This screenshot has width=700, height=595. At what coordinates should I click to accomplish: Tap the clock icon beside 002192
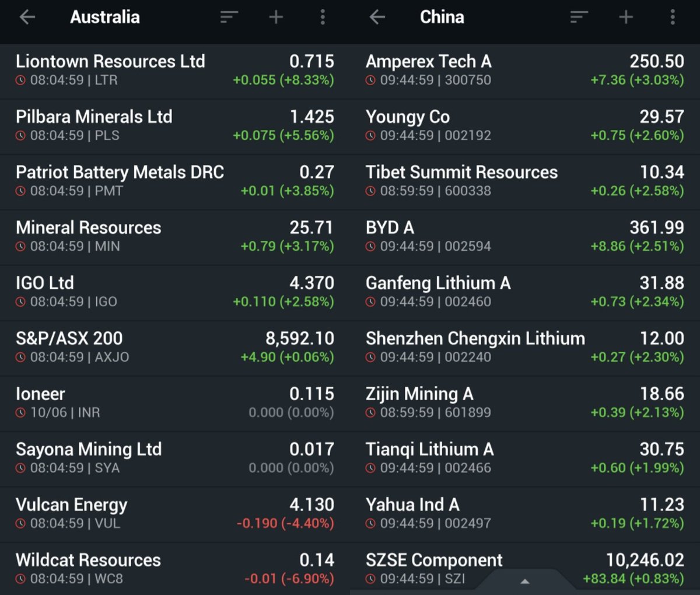(371, 136)
